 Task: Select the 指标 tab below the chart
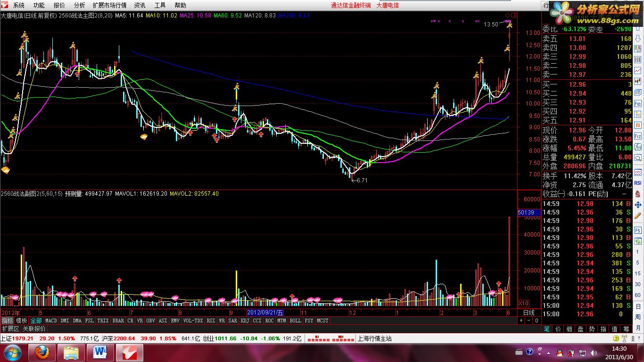pyautogui.click(x=7, y=321)
